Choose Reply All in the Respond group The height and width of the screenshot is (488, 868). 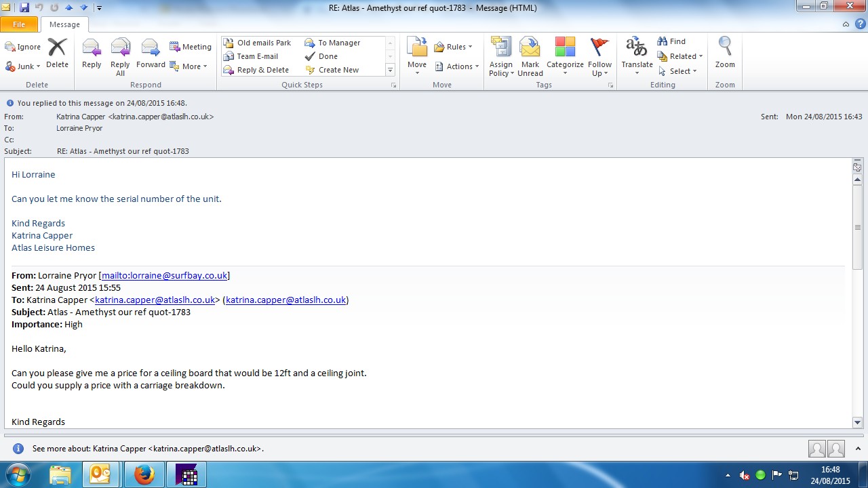(120, 57)
